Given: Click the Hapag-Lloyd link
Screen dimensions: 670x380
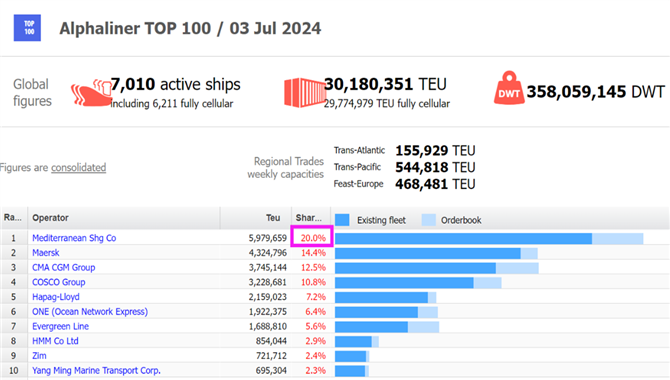Looking at the screenshot, I should click(56, 297).
